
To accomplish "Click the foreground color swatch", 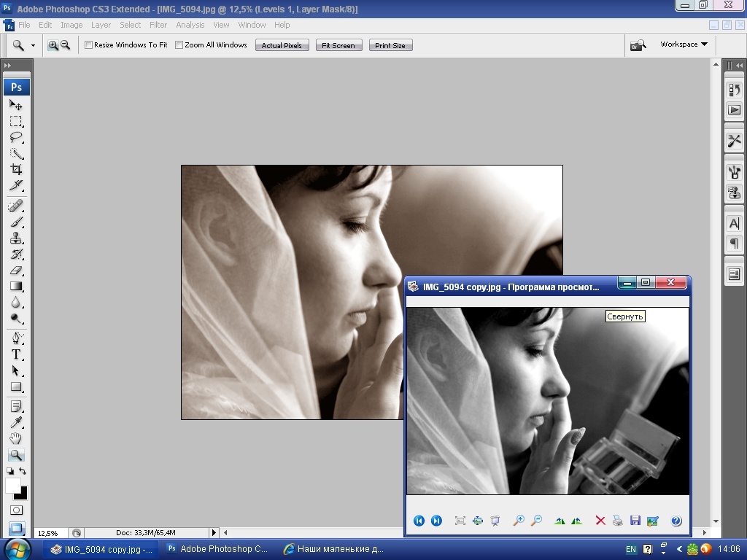I will 12,486.
